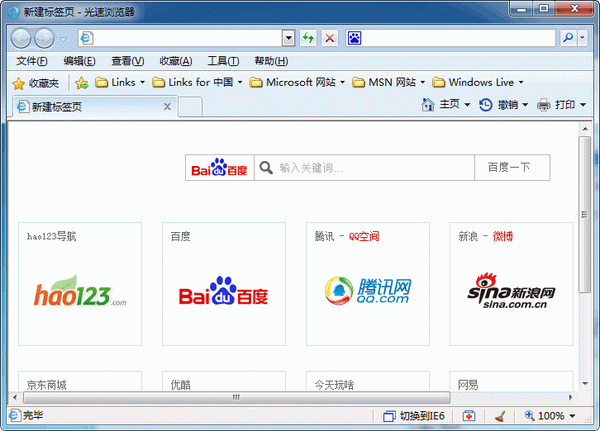The height and width of the screenshot is (431, 600).
Task: Expand the 撤销 dropdown arrow
Action: (x=525, y=105)
